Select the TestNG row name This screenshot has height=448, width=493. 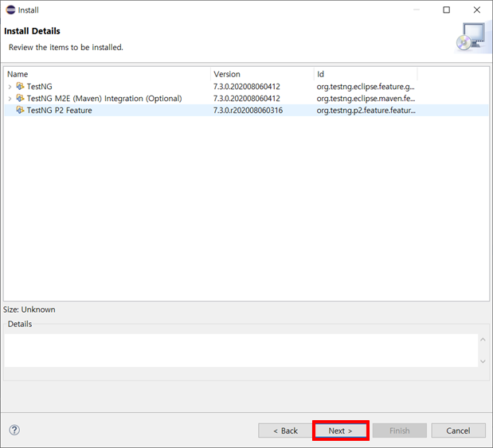tap(40, 87)
